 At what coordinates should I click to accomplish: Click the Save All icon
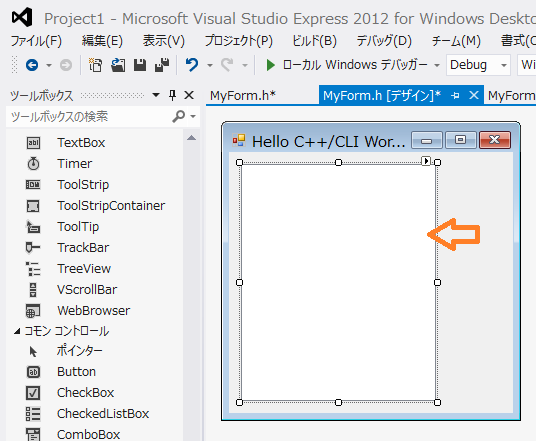point(162,65)
